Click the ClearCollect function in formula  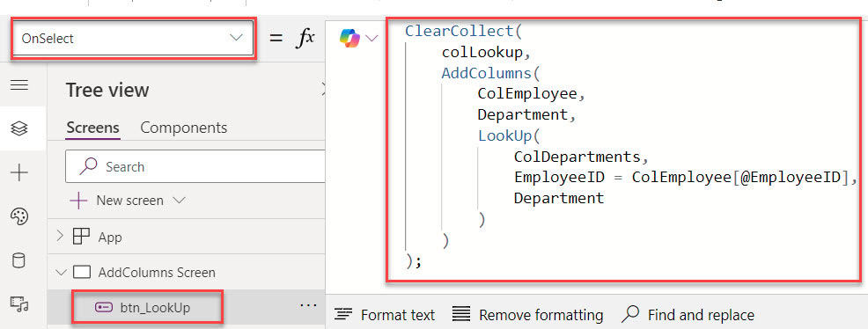pyautogui.click(x=460, y=31)
